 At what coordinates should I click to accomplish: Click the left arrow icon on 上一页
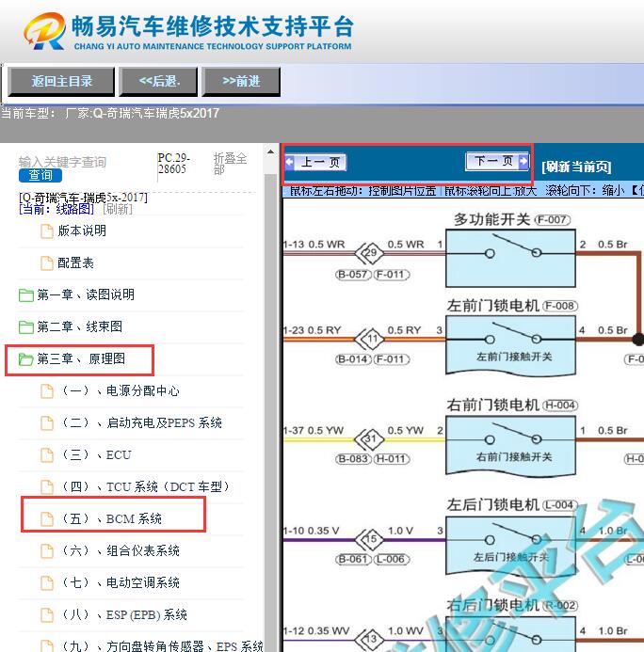pos(290,162)
